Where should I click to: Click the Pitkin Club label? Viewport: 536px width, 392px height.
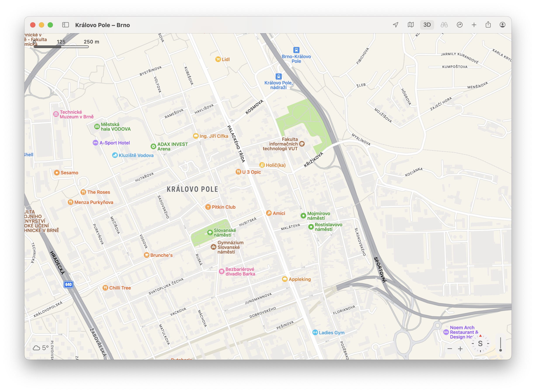[223, 207]
